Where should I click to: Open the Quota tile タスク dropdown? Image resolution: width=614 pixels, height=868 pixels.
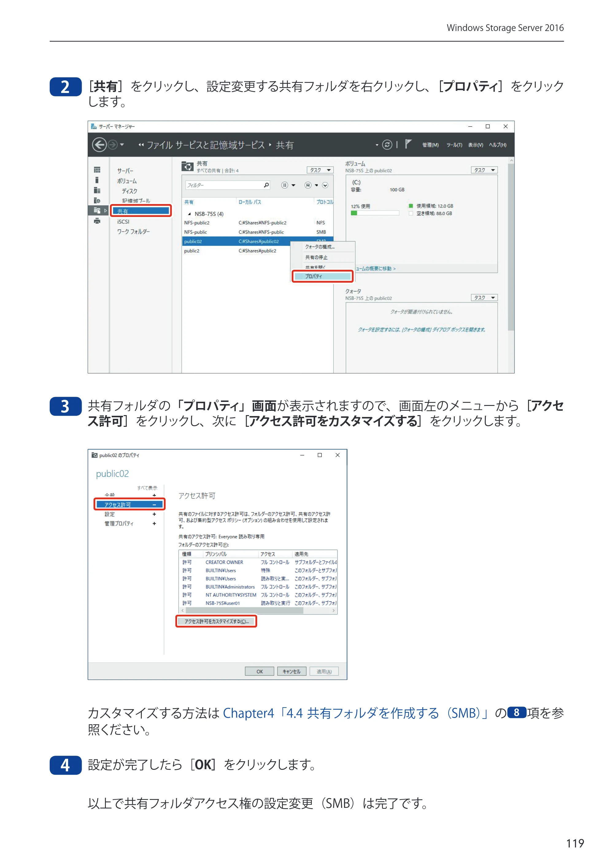(484, 298)
